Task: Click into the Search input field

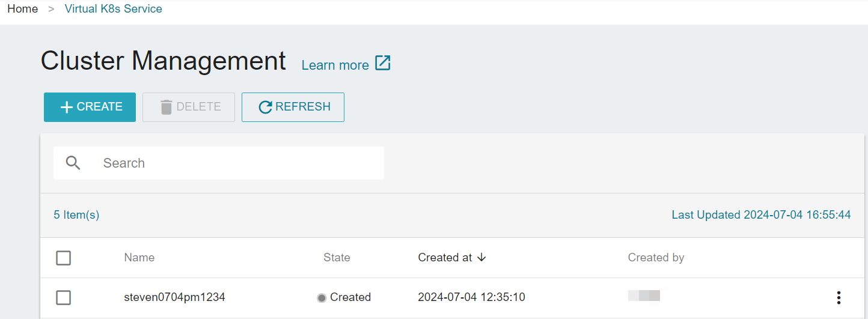Action: click(x=219, y=163)
